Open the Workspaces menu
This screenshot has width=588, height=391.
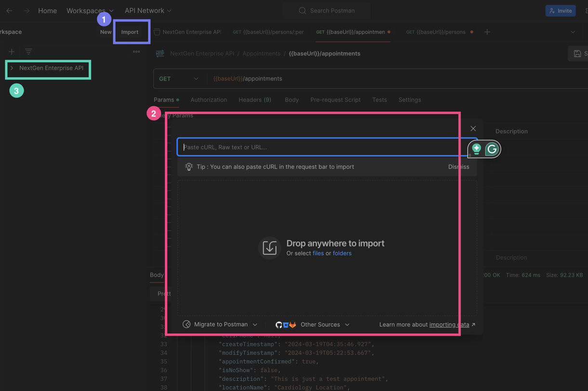[x=90, y=11]
